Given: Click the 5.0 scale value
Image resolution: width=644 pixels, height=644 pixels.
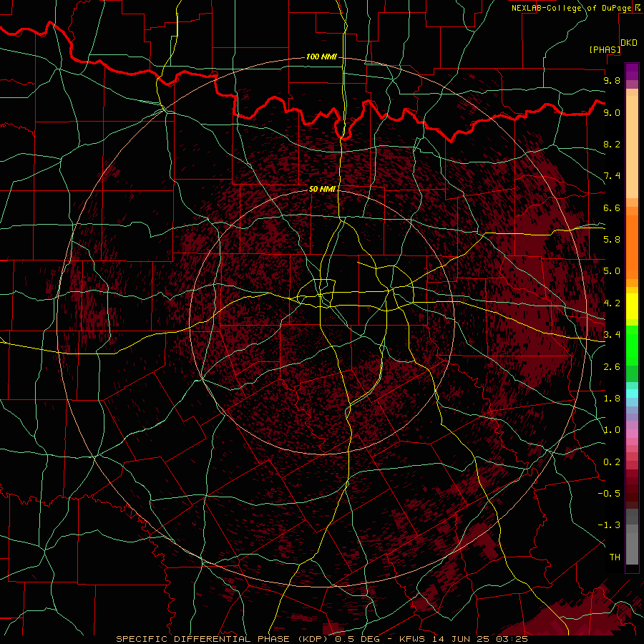Looking at the screenshot, I should (612, 271).
